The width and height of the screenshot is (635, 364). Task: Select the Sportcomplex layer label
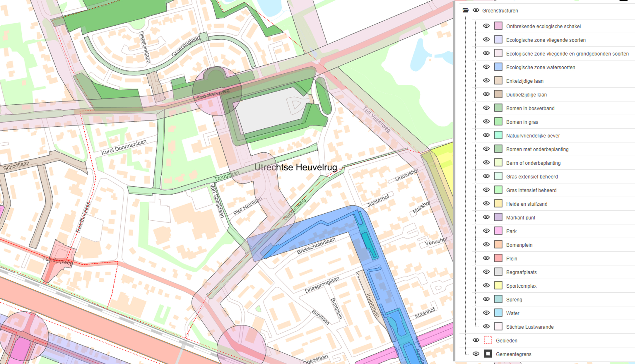point(521,286)
